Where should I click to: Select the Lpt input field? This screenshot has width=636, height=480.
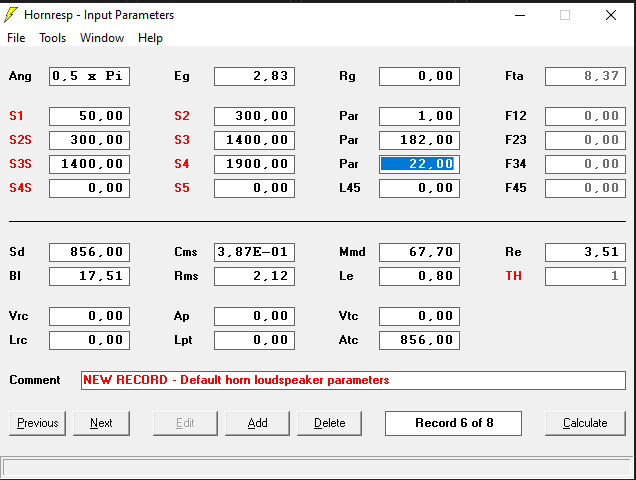pyautogui.click(x=254, y=340)
